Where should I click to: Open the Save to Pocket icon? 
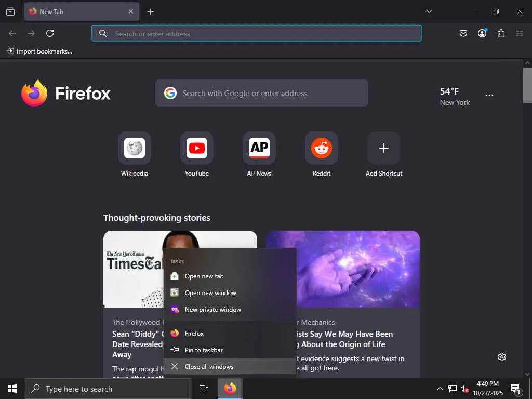463,33
